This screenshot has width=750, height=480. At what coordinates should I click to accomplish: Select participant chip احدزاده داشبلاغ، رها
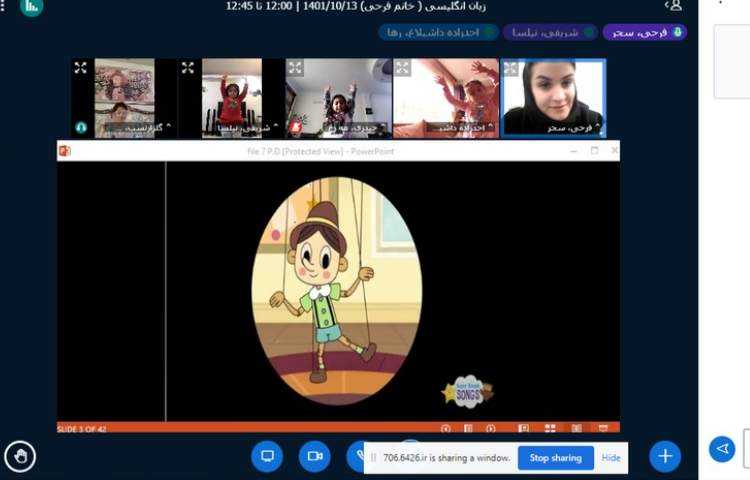tap(439, 32)
